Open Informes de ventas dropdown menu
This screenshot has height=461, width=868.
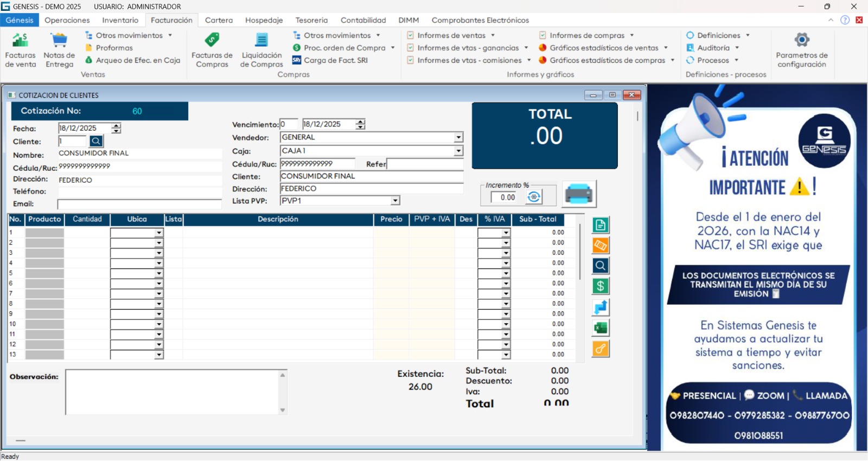tap(451, 35)
